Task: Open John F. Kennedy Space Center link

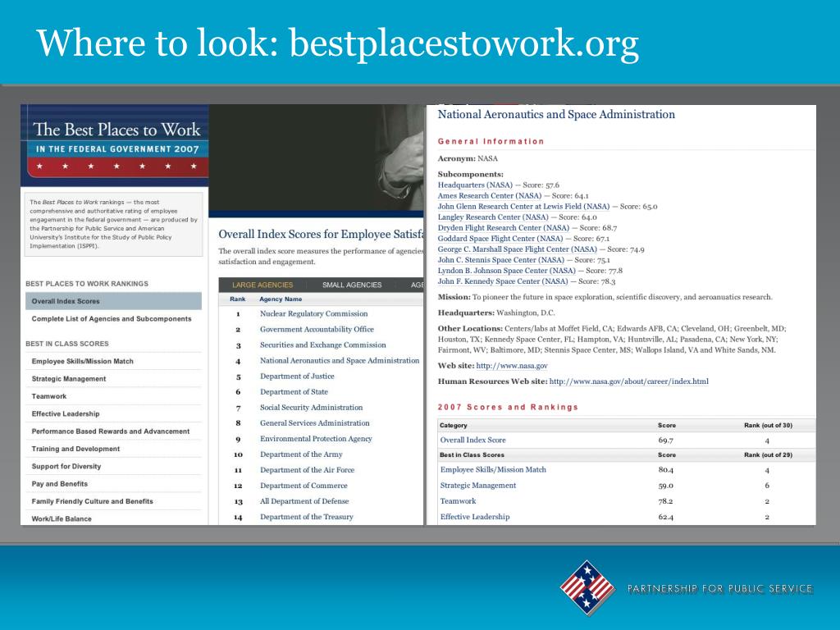Action: [x=503, y=281]
